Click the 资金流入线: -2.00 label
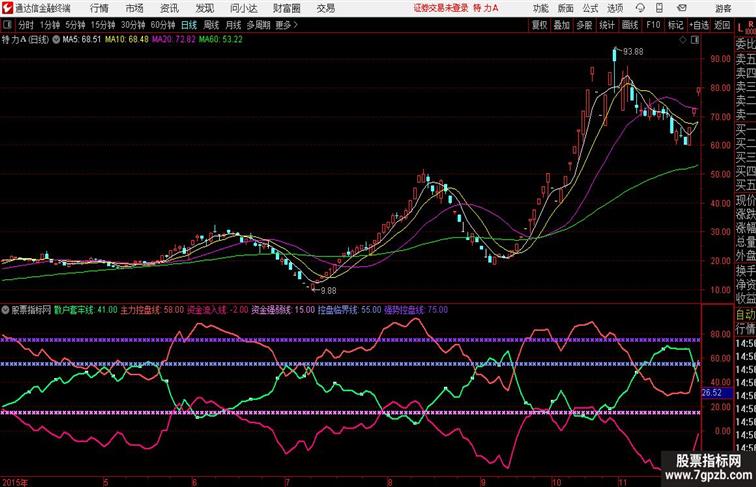The width and height of the screenshot is (756, 487). pyautogui.click(x=218, y=310)
